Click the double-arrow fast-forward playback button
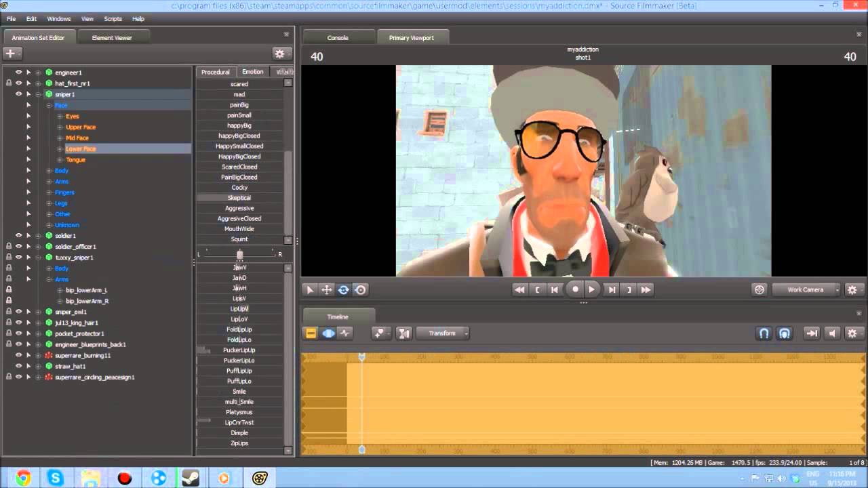 pos(646,289)
